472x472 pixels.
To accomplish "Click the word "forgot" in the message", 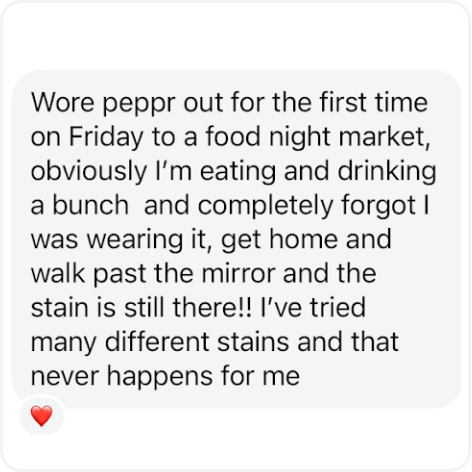I will [378, 206].
